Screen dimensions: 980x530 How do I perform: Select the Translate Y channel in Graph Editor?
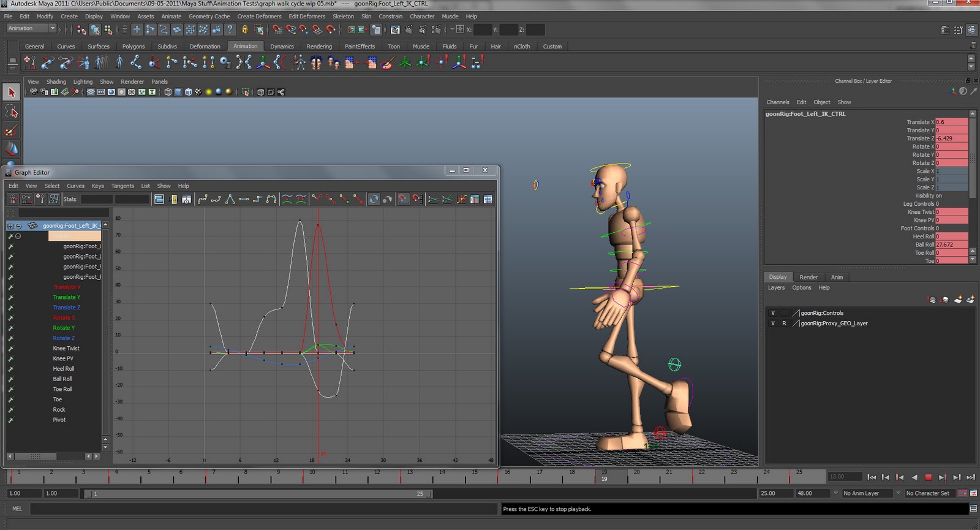click(x=66, y=297)
